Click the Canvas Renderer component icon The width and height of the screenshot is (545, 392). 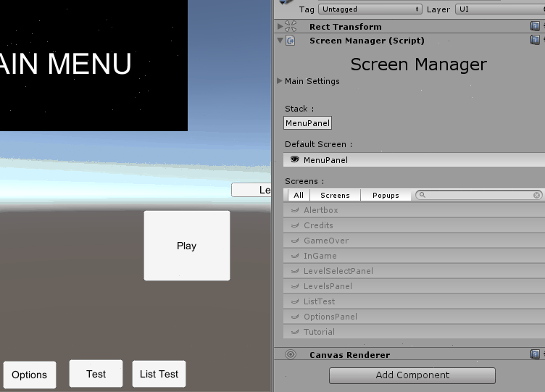pyautogui.click(x=291, y=354)
